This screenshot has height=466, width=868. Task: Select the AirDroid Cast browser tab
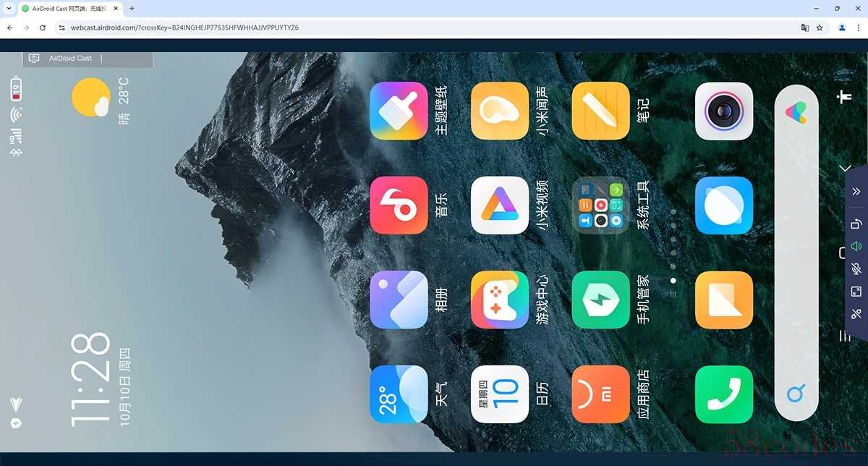coord(71,9)
